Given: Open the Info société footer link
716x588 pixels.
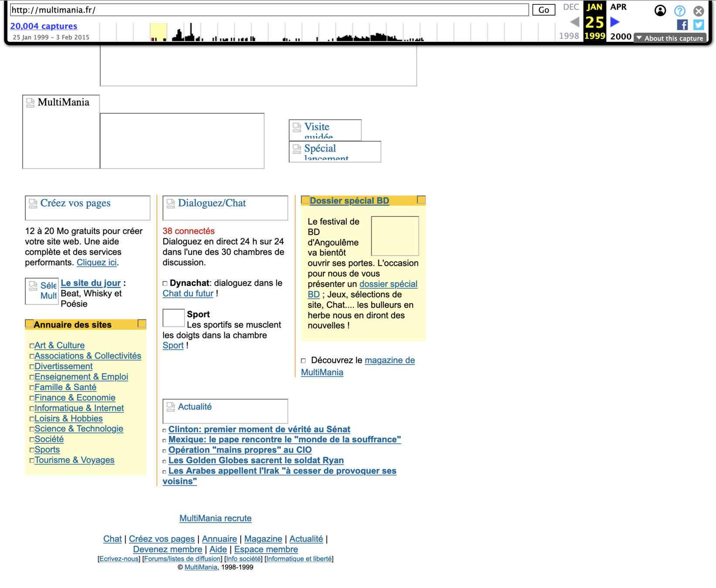Looking at the screenshot, I should (x=244, y=559).
